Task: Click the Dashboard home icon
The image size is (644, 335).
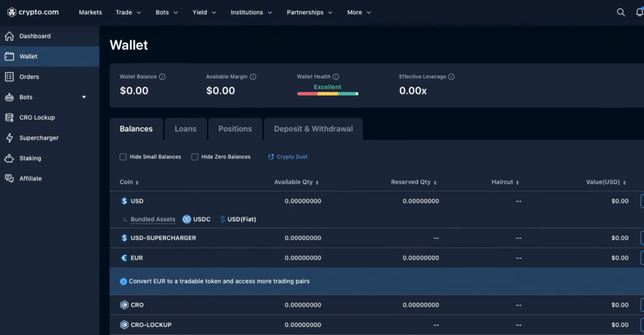Action: click(x=9, y=36)
